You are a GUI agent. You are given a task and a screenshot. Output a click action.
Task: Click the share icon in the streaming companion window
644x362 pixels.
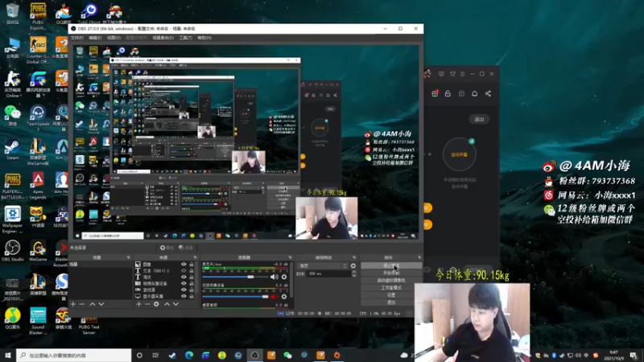pyautogui.click(x=488, y=93)
